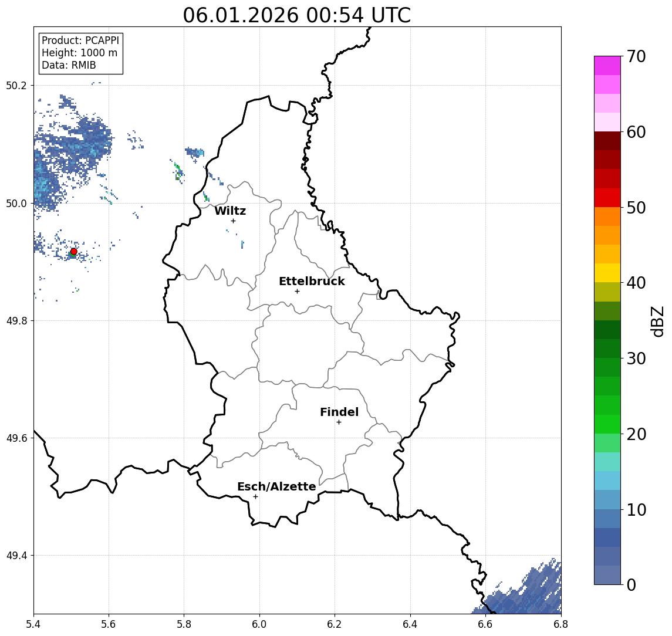The height and width of the screenshot is (636, 672).
Task: Click the 30 tick label on colorbar
Action: pyautogui.click(x=636, y=358)
